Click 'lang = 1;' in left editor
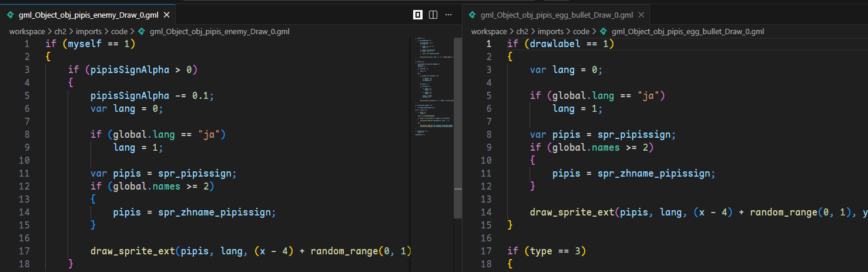This screenshot has height=272, width=868. pyautogui.click(x=138, y=148)
